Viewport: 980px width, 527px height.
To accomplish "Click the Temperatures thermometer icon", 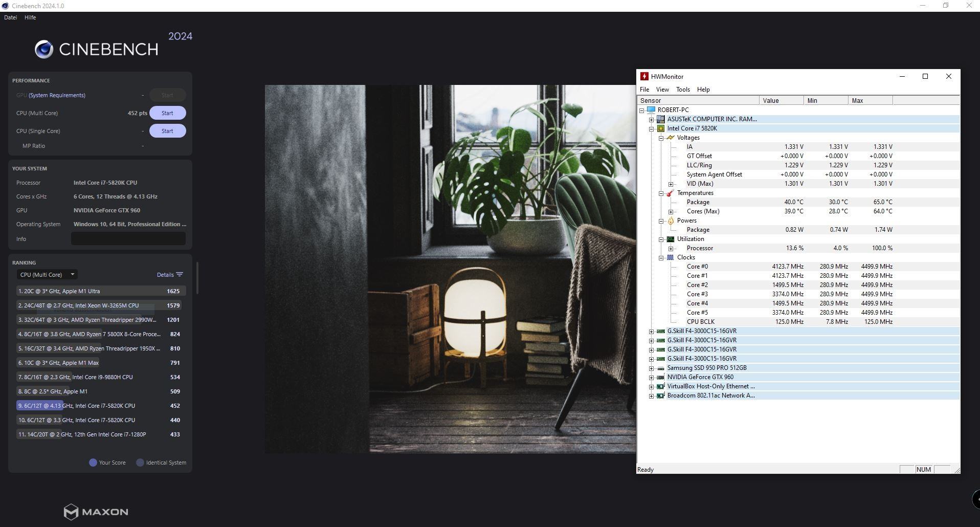I will coord(671,193).
